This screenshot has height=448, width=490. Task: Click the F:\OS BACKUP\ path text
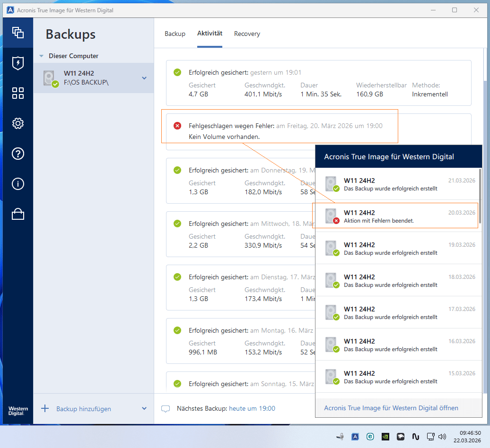86,82
